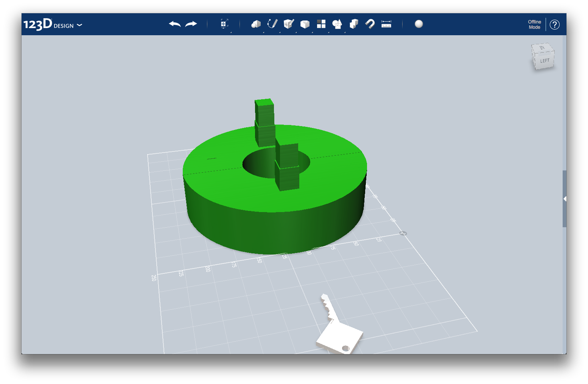The image size is (588, 384).
Task: Open the Construct tool menu
Action: pyautogui.click(x=289, y=24)
